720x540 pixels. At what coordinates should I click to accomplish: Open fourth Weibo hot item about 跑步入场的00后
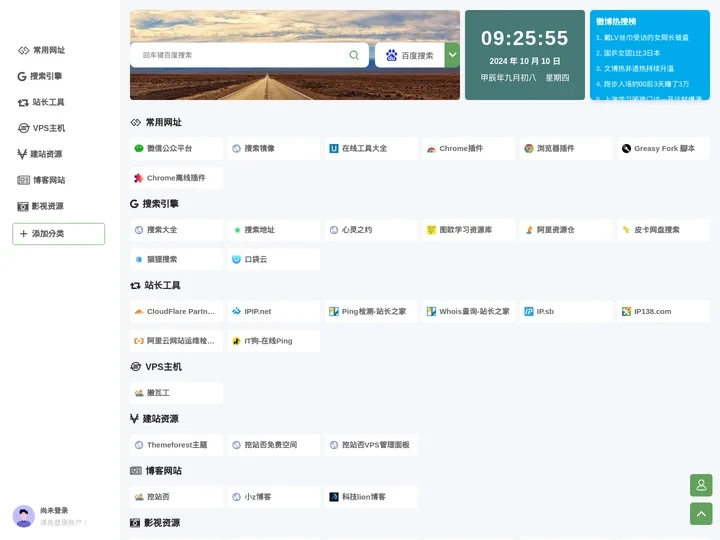[x=642, y=84]
